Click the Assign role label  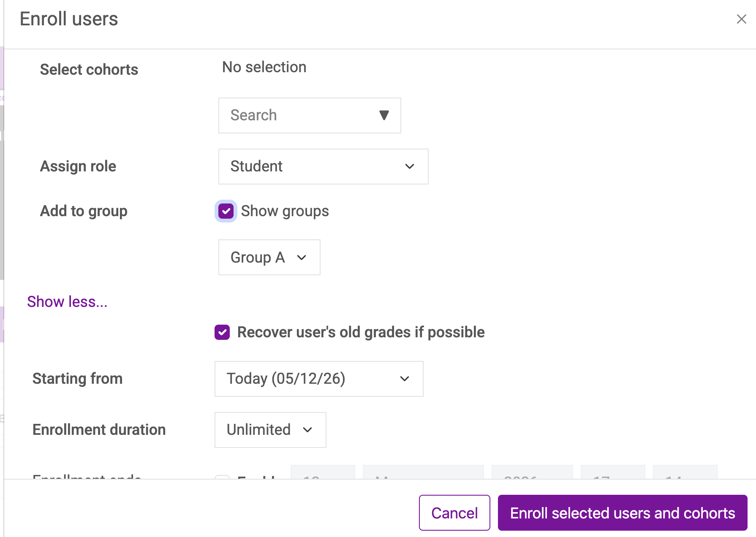[78, 166]
